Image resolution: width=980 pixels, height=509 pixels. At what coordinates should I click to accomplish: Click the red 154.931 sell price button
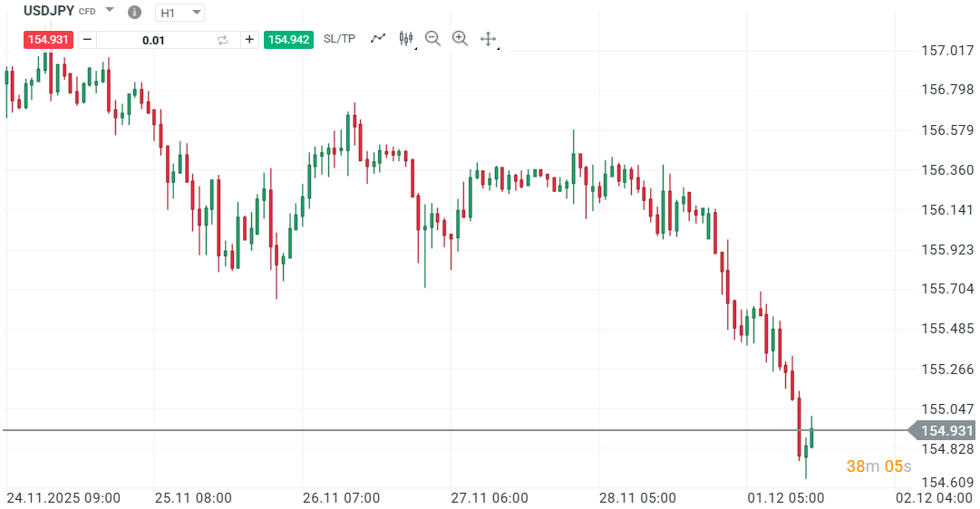point(48,39)
